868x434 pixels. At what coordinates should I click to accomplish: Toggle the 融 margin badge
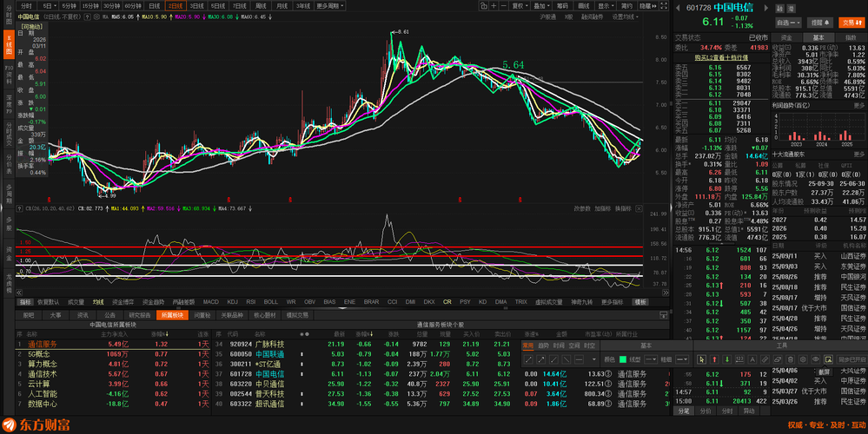[780, 9]
